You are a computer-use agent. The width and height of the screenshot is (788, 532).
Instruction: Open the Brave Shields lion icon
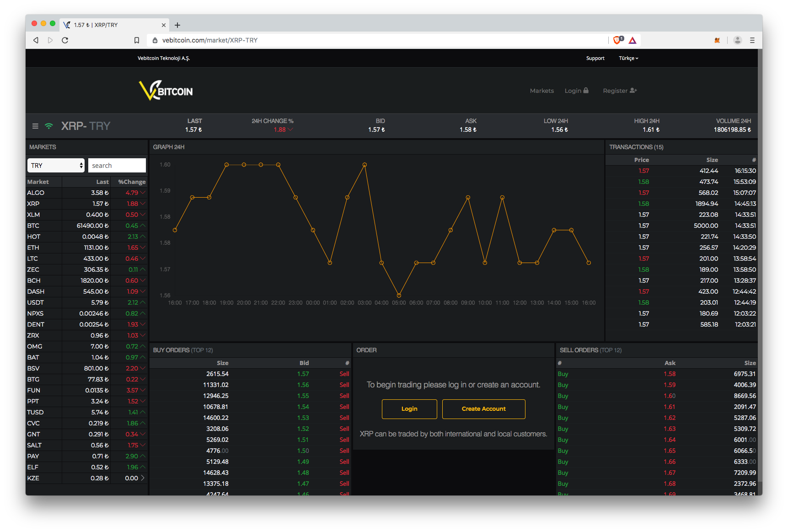pos(618,40)
